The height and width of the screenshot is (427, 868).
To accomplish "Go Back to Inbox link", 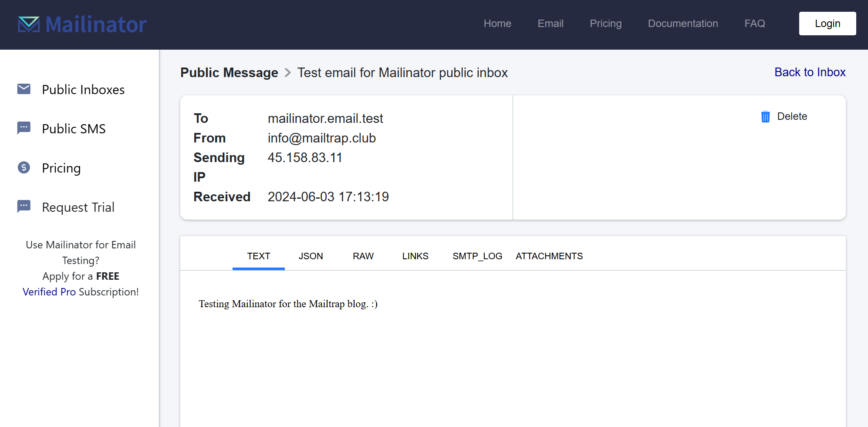I will (x=810, y=72).
